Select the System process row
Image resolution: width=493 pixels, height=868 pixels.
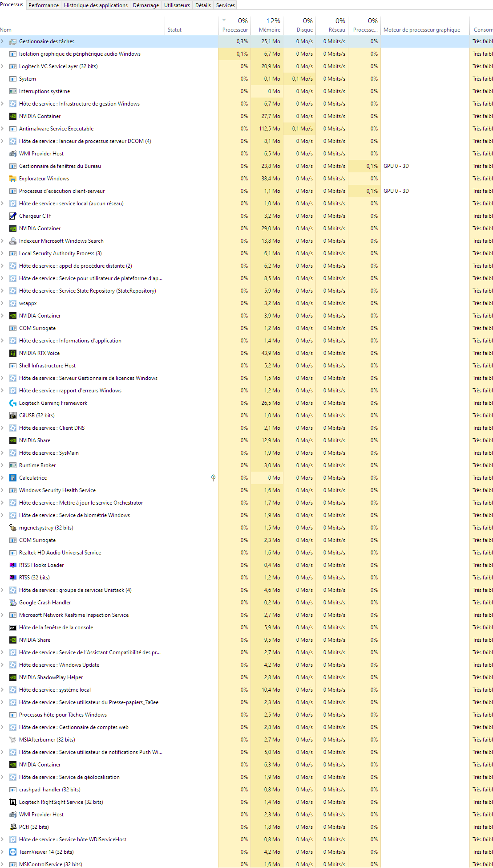pyautogui.click(x=246, y=79)
